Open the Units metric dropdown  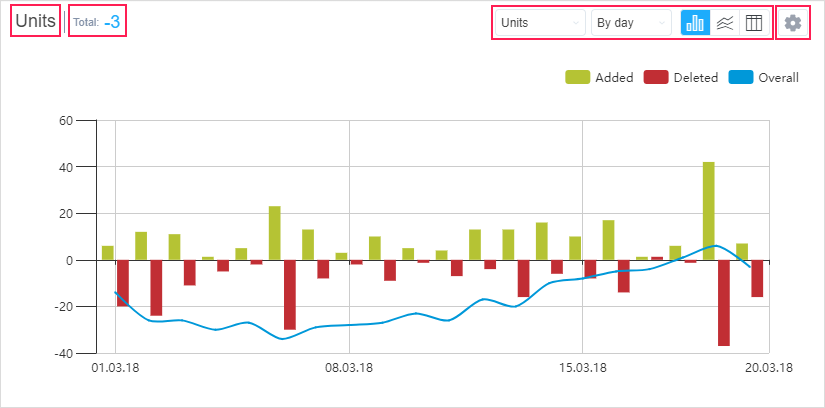[540, 23]
